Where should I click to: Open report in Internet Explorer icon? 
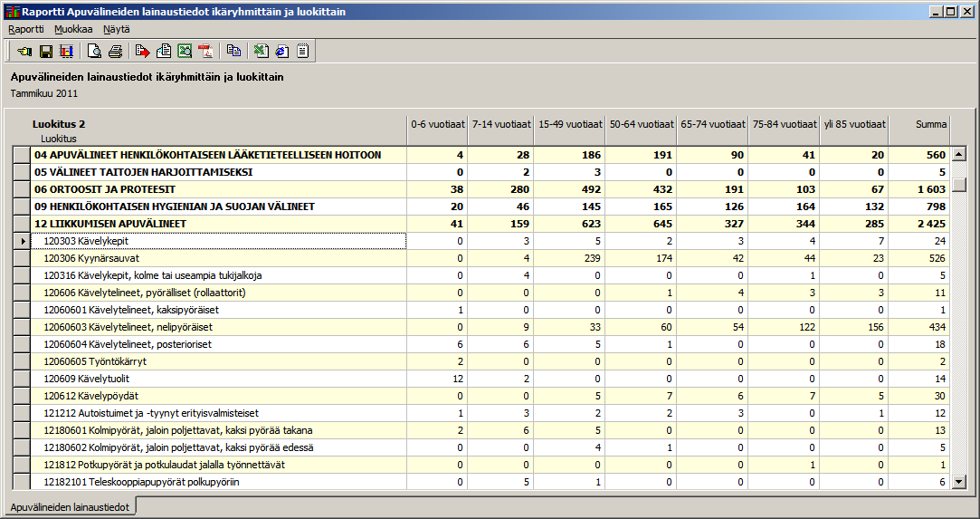282,52
